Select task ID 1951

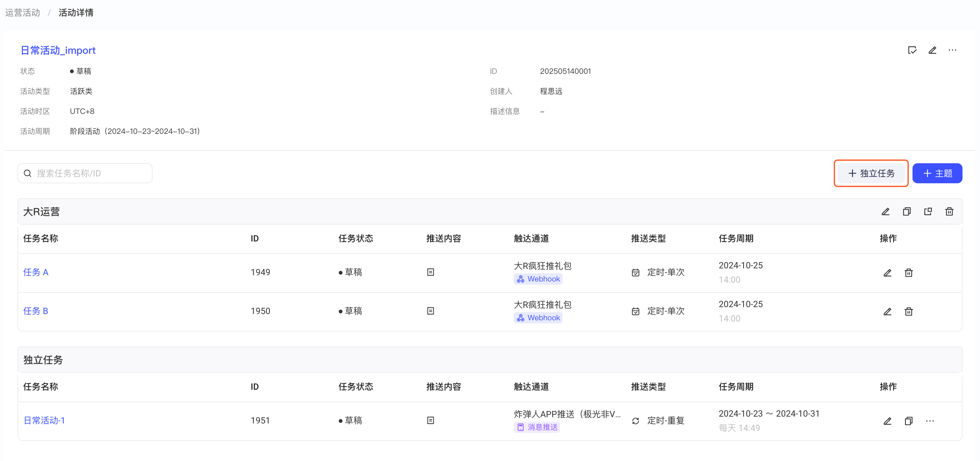(x=260, y=420)
